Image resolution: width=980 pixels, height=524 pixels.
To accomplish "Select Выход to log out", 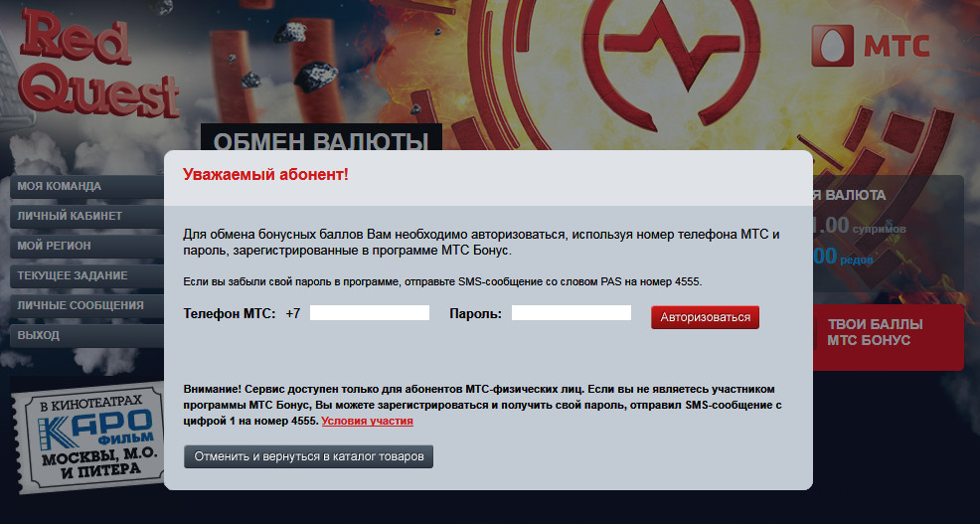I will [x=87, y=336].
